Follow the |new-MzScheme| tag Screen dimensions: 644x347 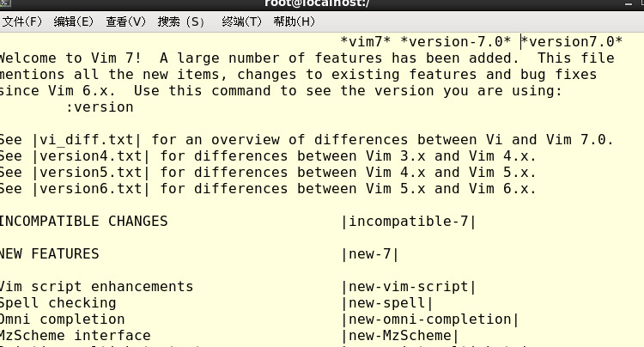399,336
